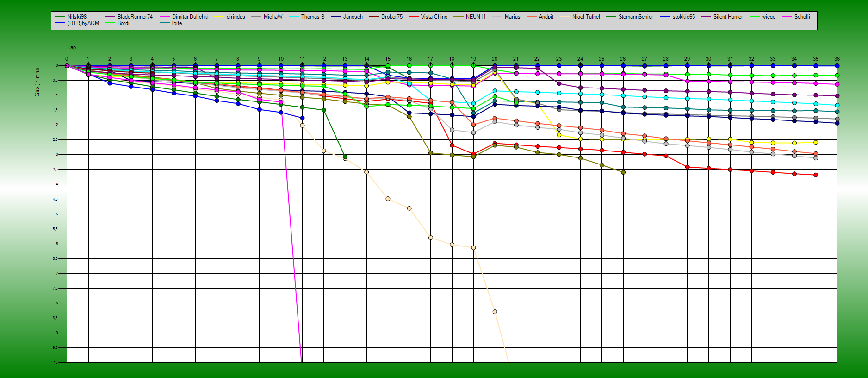Click Thomas B's cyan data point at lap 36

[837, 105]
